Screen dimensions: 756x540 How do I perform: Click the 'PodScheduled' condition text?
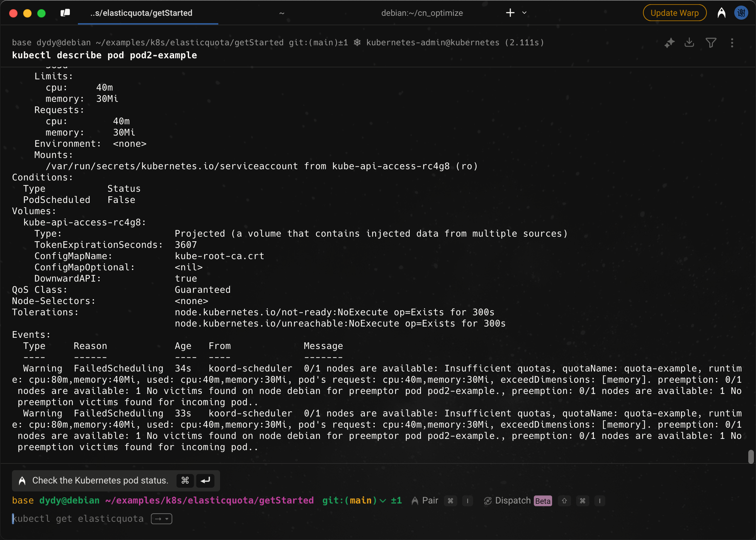pos(57,200)
